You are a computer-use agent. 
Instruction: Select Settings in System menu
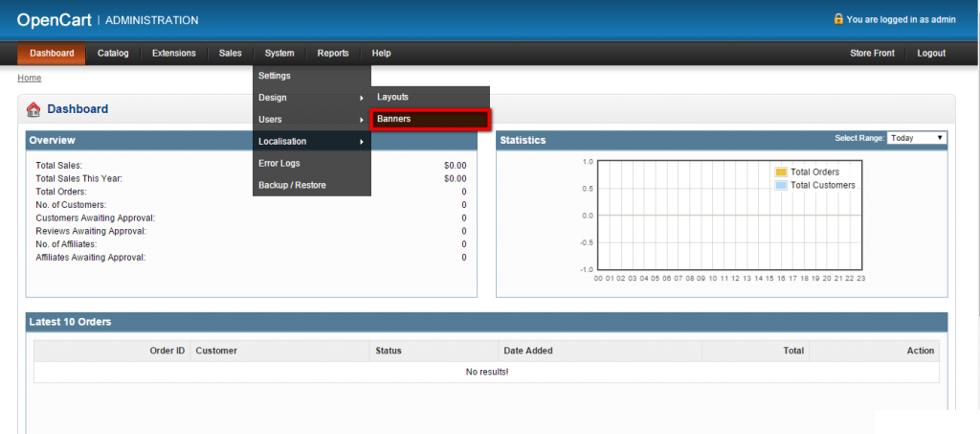coord(312,76)
